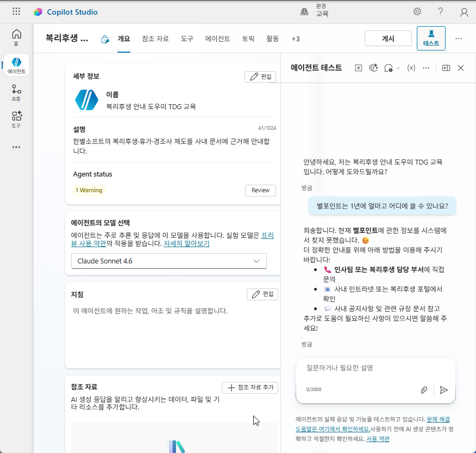
Task: Click the agent greeting message 안녕하세요
Action: click(373, 167)
